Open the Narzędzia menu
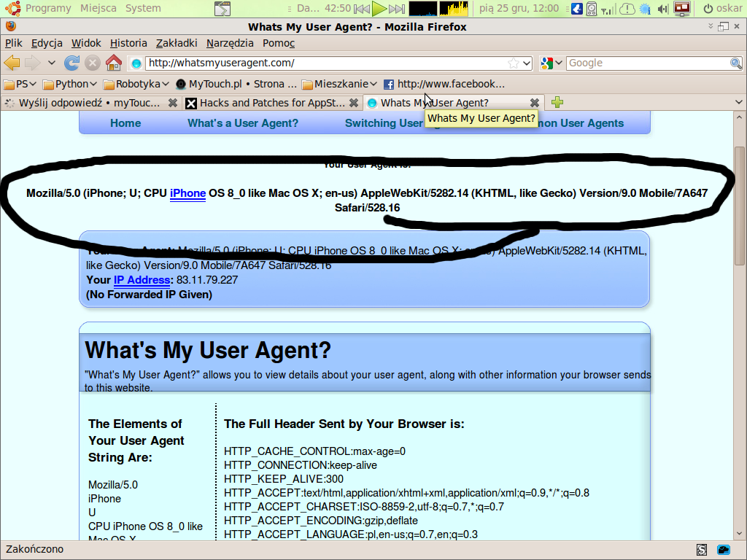This screenshot has height=560, width=747. tap(230, 43)
